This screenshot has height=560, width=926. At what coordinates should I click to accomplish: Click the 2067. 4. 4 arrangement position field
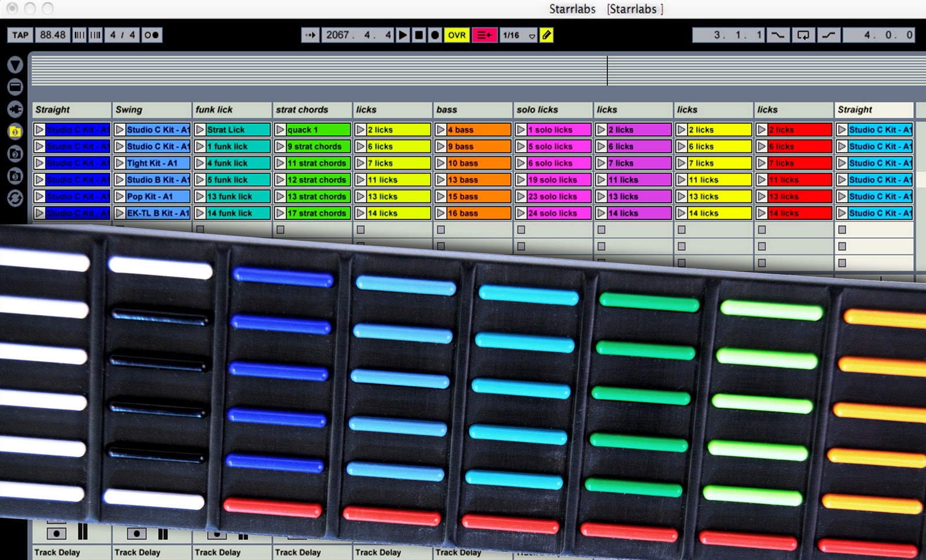tap(358, 35)
